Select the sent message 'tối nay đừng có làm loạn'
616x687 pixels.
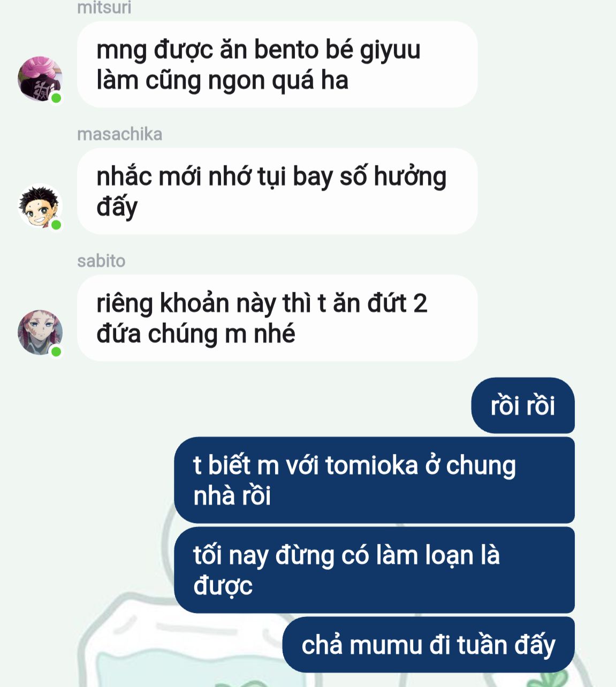tap(374, 570)
